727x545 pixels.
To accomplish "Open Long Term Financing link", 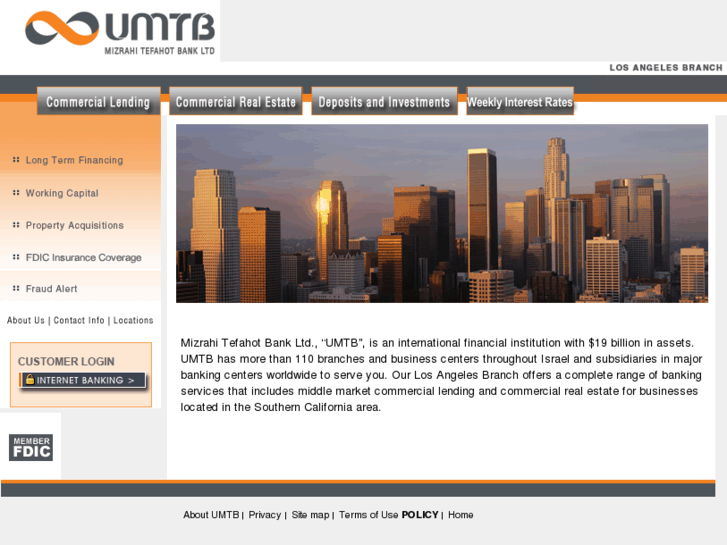I will point(74,160).
